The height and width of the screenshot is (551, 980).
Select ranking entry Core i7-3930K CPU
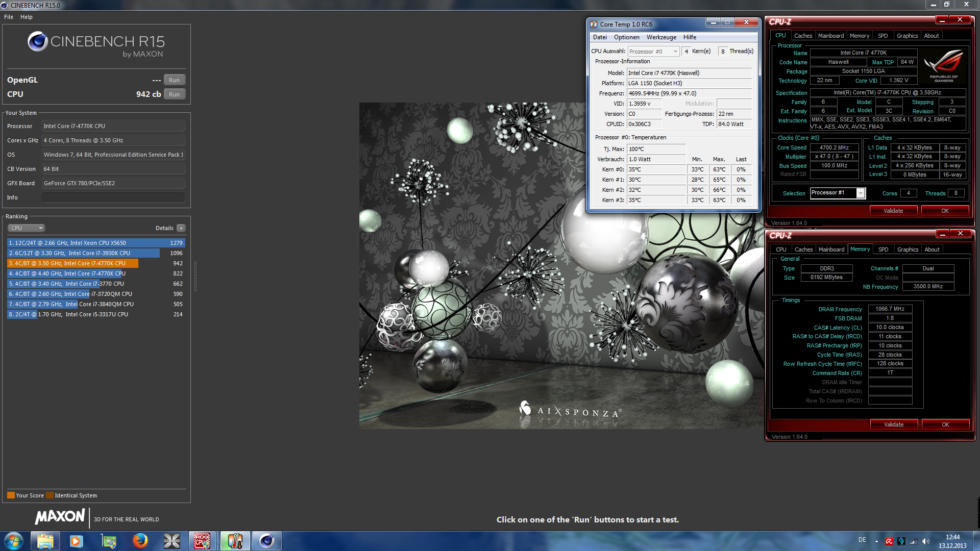tap(96, 253)
